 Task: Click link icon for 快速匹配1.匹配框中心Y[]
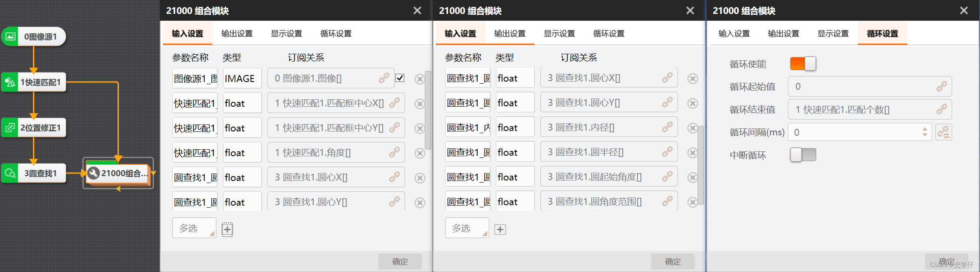[394, 128]
